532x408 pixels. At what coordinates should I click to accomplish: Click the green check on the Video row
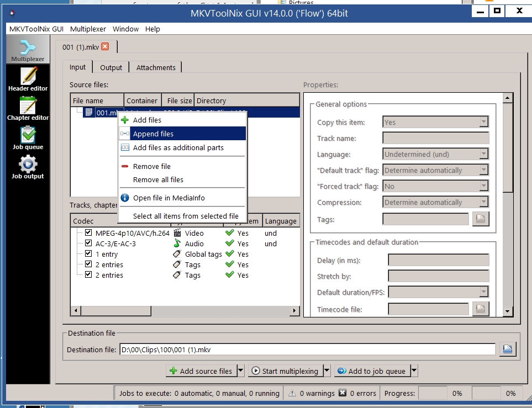[x=230, y=232]
